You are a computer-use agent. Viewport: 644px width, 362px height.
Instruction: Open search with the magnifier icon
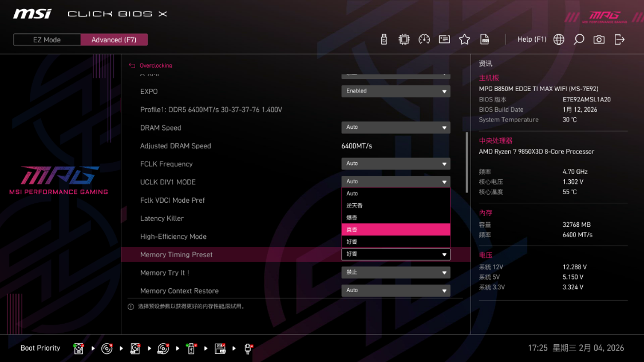[579, 40]
